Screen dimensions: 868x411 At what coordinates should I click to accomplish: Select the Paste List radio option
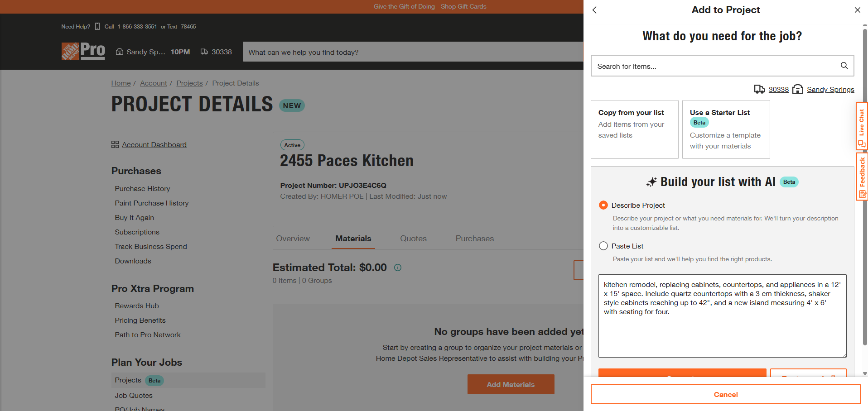point(603,246)
